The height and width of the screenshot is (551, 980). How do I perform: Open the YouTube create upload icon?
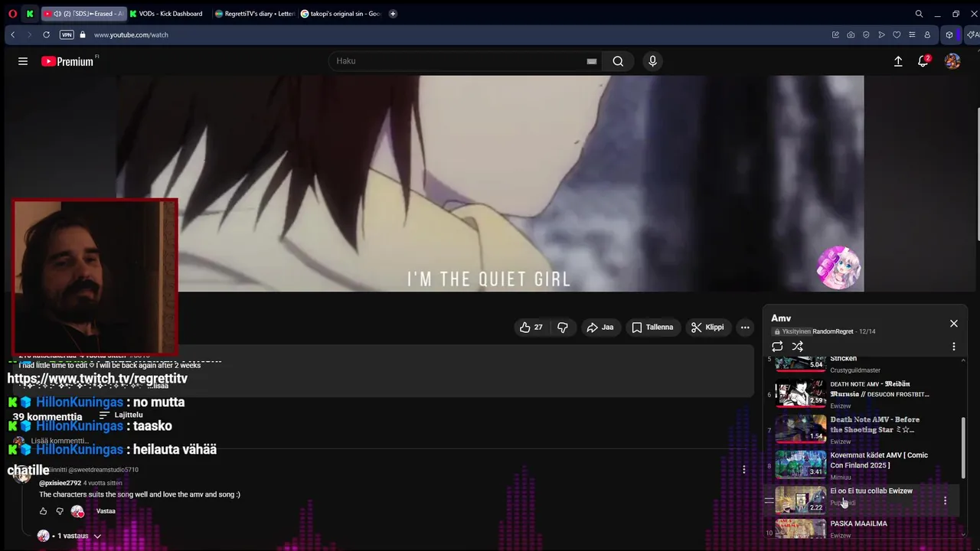pyautogui.click(x=898, y=61)
